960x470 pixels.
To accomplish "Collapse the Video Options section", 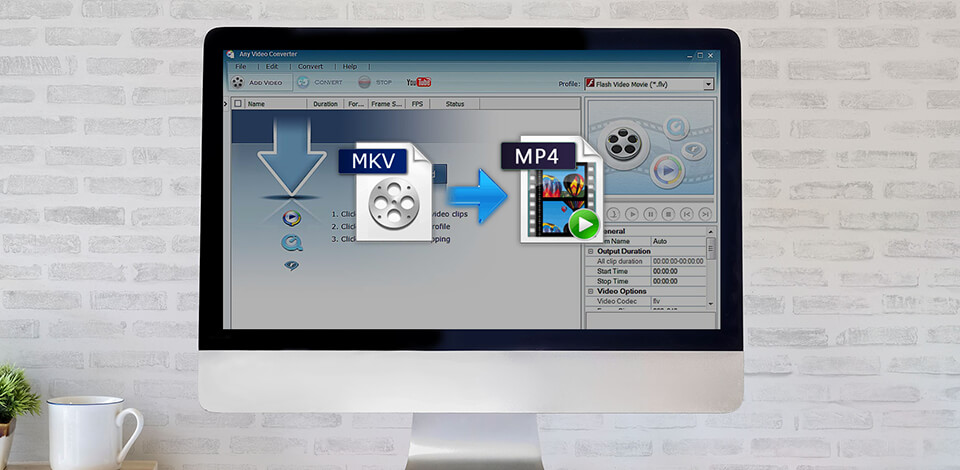I will (x=591, y=291).
